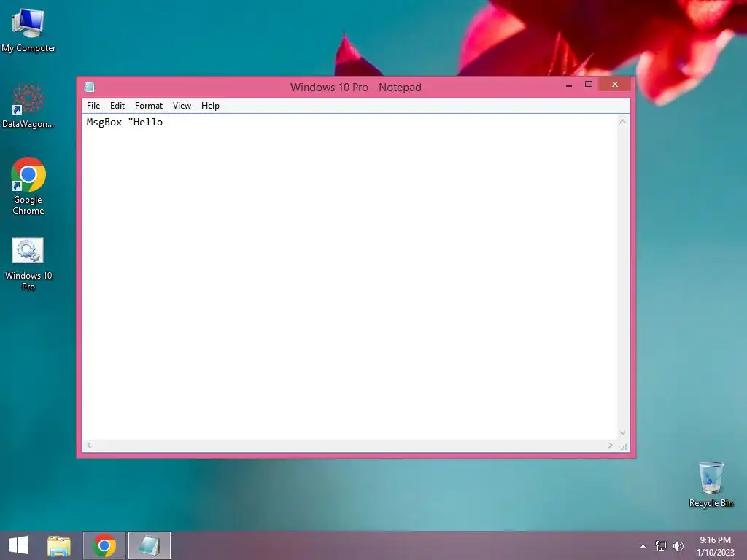Screen dimensions: 747x560
Task: Click the horizontal scrollbar left arrow
Action: point(90,446)
